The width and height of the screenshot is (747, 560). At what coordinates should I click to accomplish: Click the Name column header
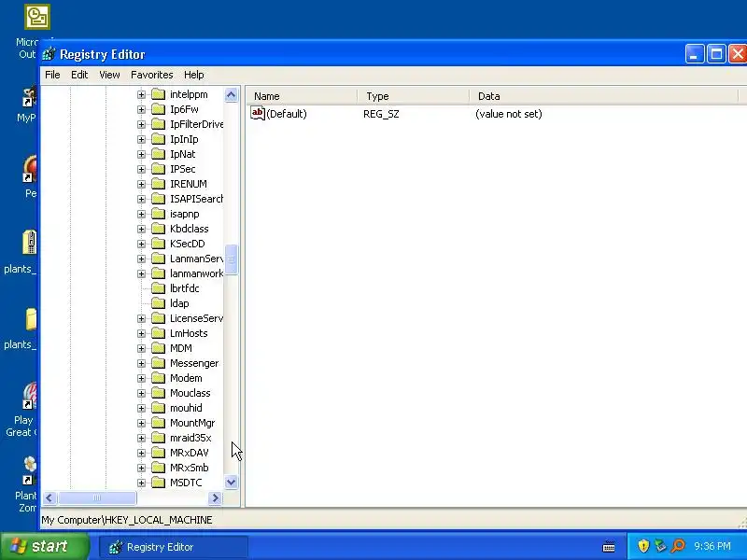click(302, 96)
